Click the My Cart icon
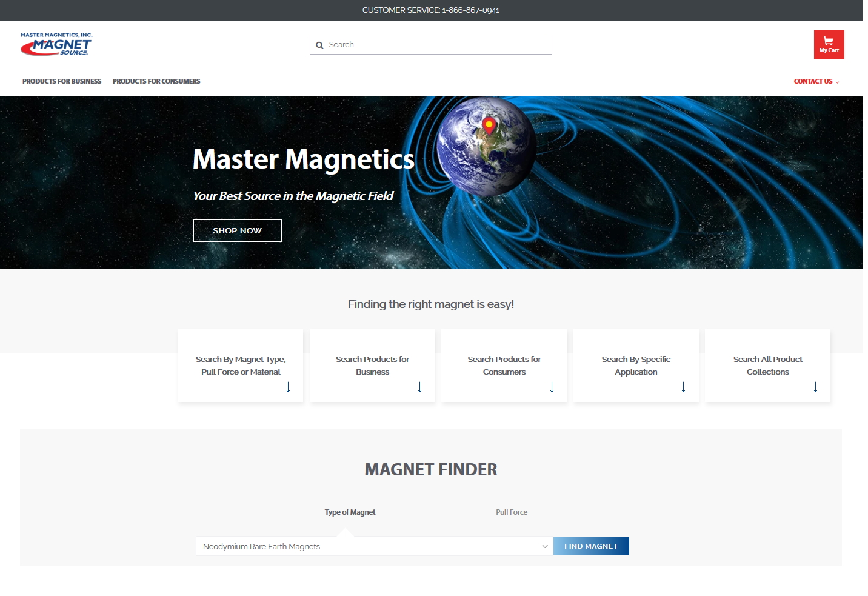The width and height of the screenshot is (868, 596). 829,44
